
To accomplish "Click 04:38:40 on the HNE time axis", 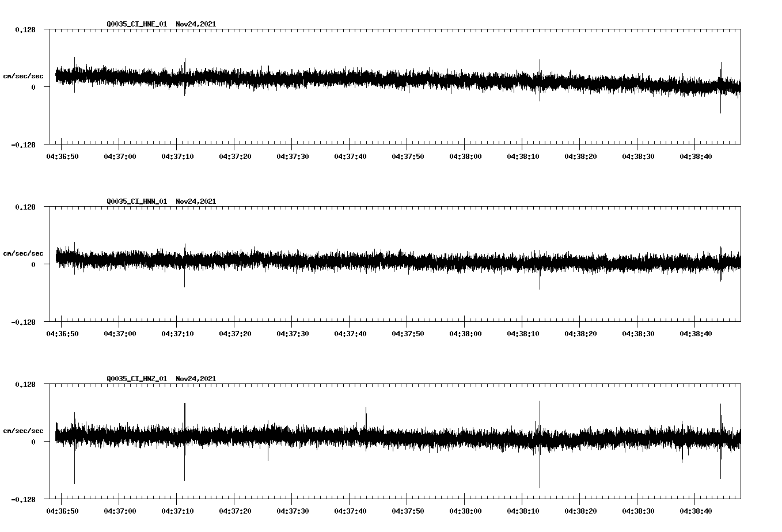I will (696, 157).
